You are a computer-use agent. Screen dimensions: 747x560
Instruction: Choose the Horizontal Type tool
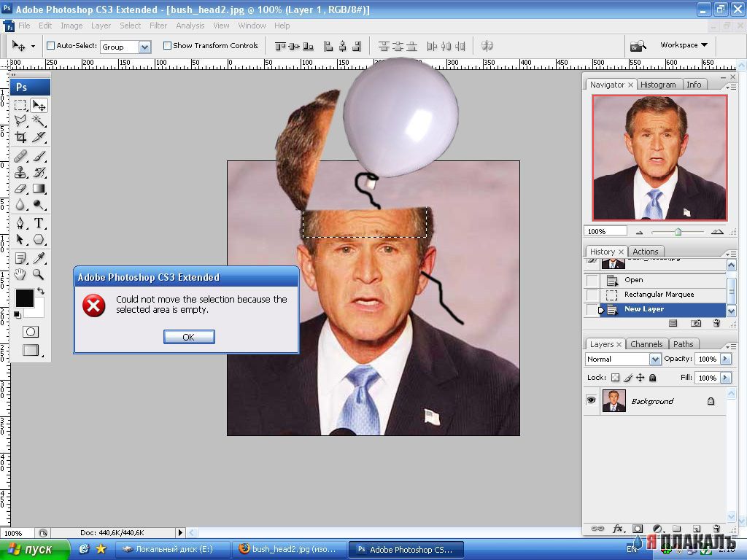(39, 223)
